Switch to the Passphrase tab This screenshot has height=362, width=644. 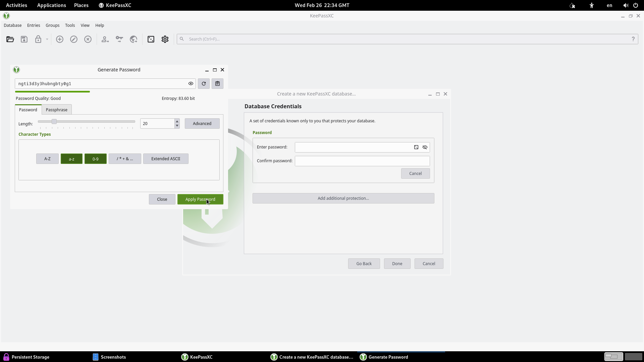56,110
